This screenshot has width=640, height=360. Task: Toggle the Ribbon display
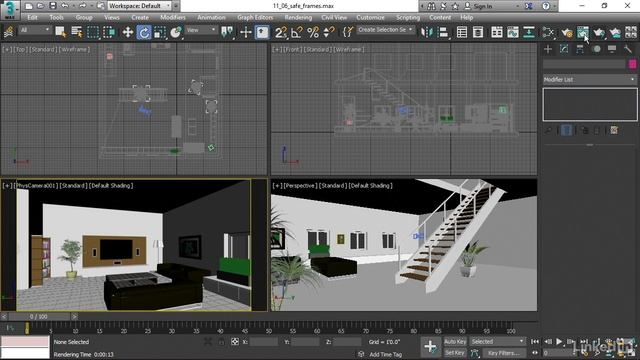coord(497,32)
